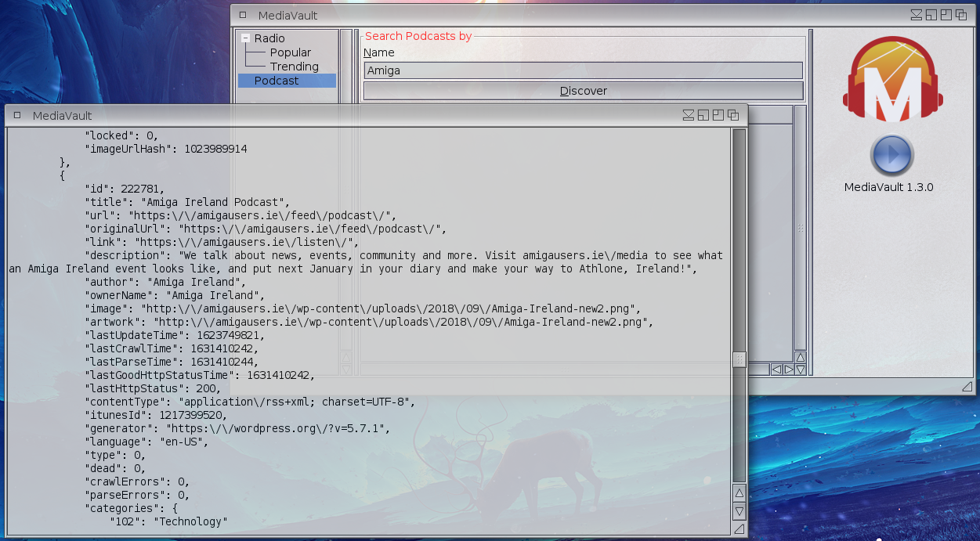The width and height of the screenshot is (980, 541).
Task: Click the "dead": 0 line
Action: pos(114,468)
